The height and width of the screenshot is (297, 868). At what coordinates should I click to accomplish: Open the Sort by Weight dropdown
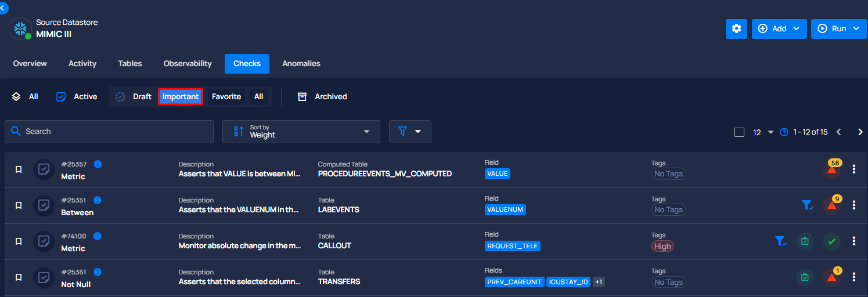pos(301,132)
